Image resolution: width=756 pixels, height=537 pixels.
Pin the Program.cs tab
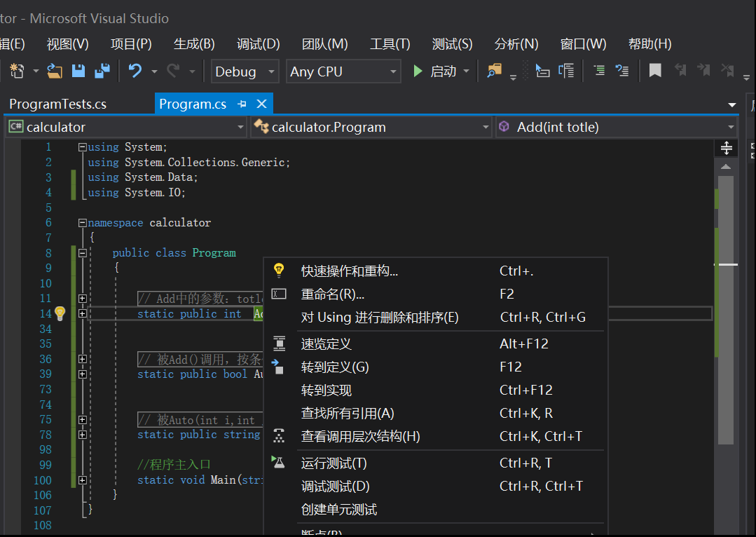pos(242,104)
